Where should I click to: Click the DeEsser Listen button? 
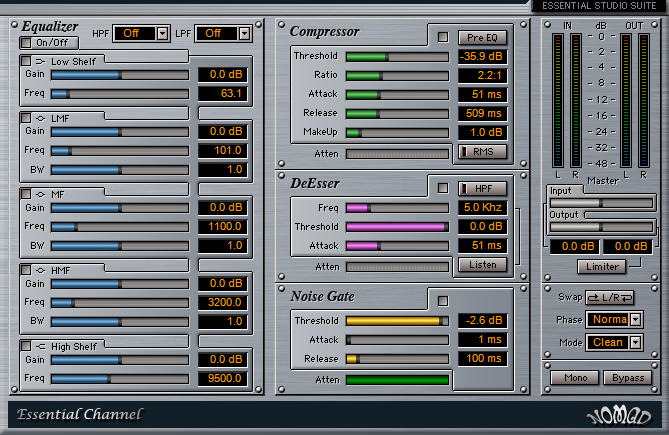tap(483, 265)
